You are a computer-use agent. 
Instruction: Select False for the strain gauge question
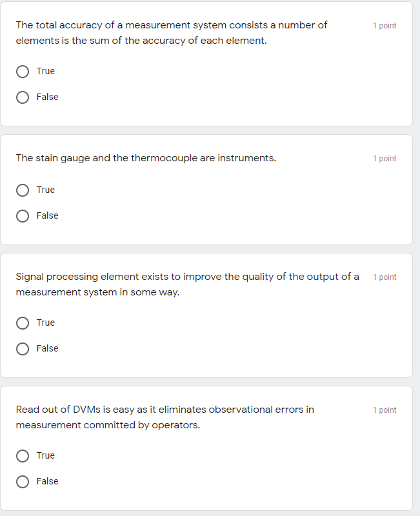click(23, 215)
